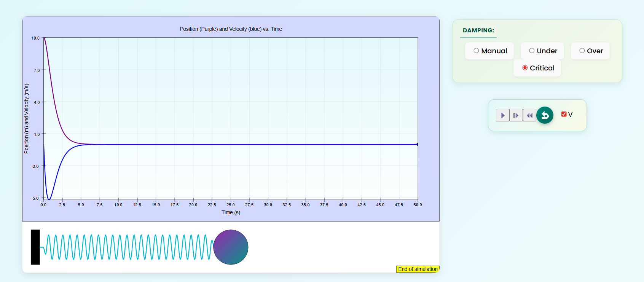Click the DAMPING: heading
Image resolution: width=644 pixels, height=282 pixels.
click(x=478, y=30)
